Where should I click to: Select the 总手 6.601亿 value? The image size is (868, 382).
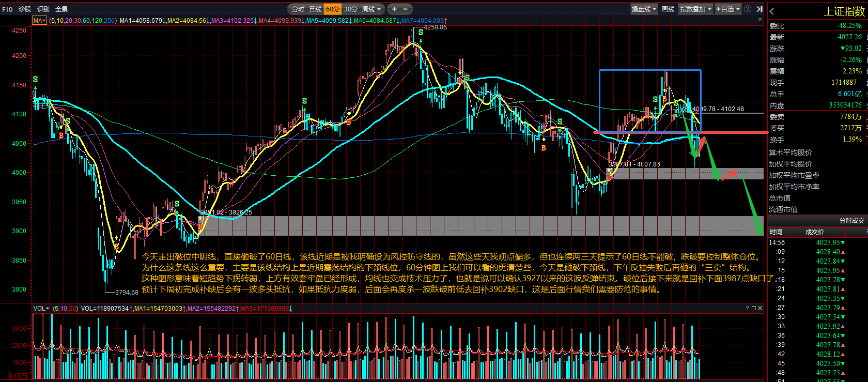tap(850, 94)
